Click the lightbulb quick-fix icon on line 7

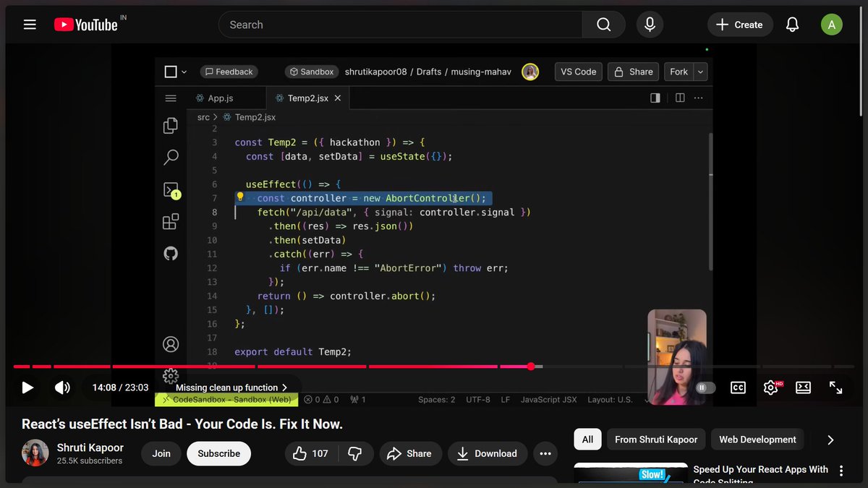point(239,197)
